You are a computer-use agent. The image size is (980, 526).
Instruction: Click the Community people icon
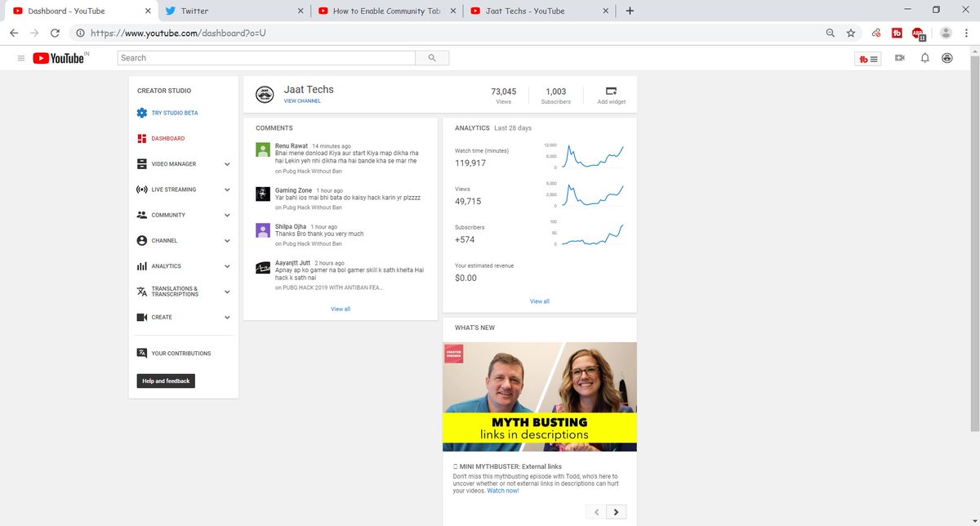[142, 215]
